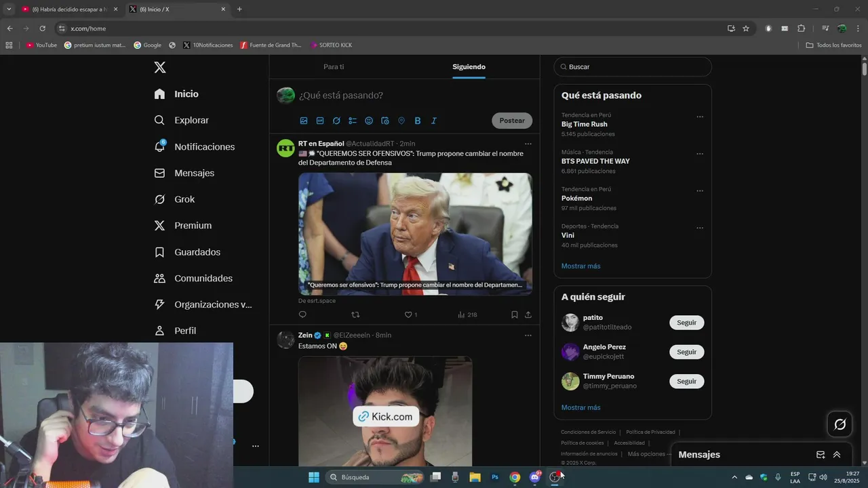This screenshot has height=488, width=868.
Task: Open the Trump video thumbnail
Action: coord(415,234)
